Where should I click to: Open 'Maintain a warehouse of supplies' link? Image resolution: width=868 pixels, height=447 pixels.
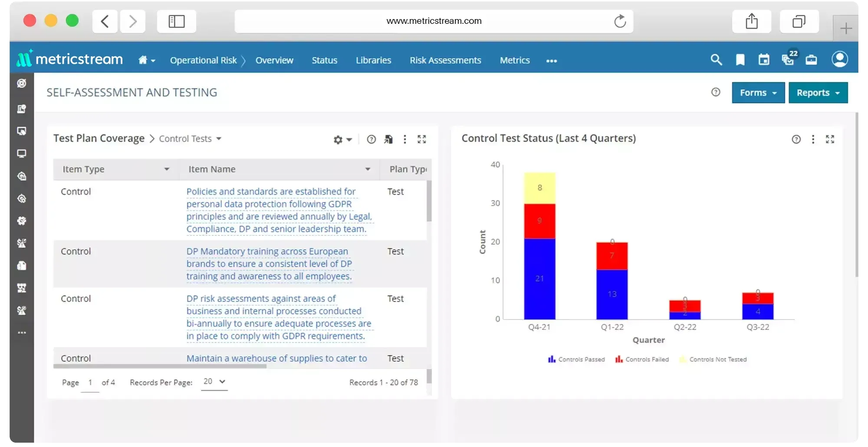tap(277, 358)
